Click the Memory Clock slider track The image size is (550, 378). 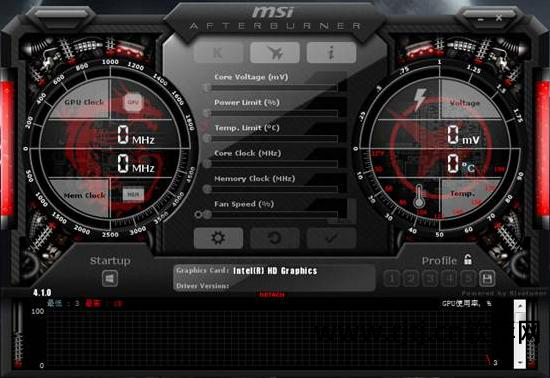coord(274,189)
